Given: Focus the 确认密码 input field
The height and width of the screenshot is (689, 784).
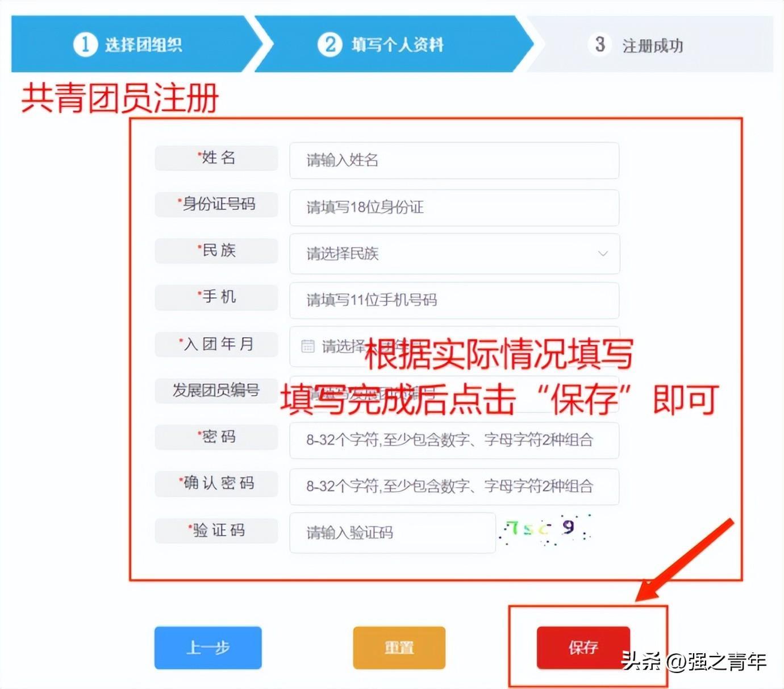Looking at the screenshot, I should pos(454,487).
